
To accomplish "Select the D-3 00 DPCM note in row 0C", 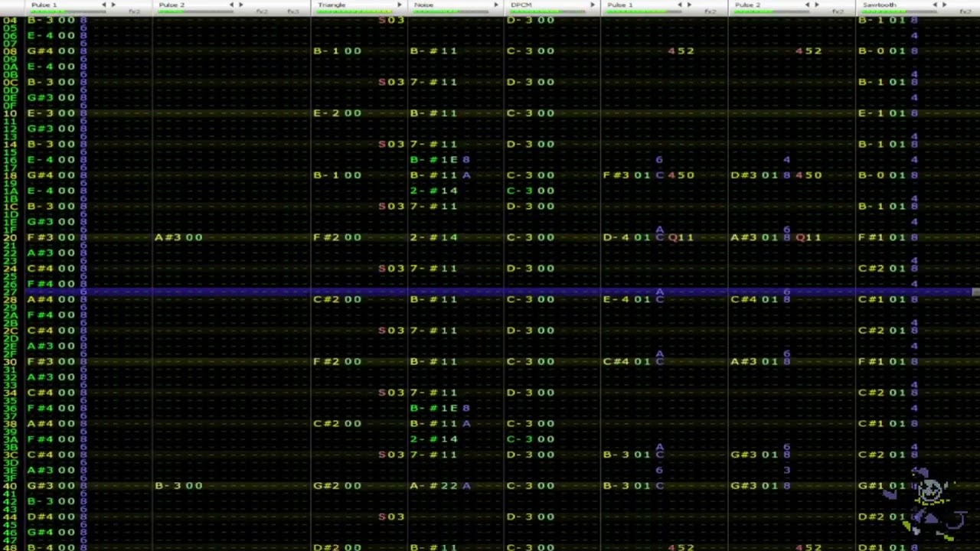I will click(531, 82).
